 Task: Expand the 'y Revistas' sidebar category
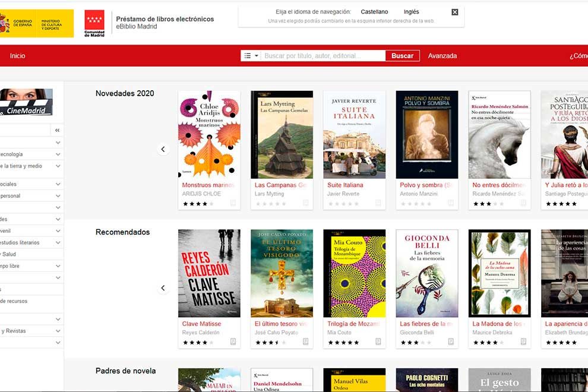tap(58, 331)
